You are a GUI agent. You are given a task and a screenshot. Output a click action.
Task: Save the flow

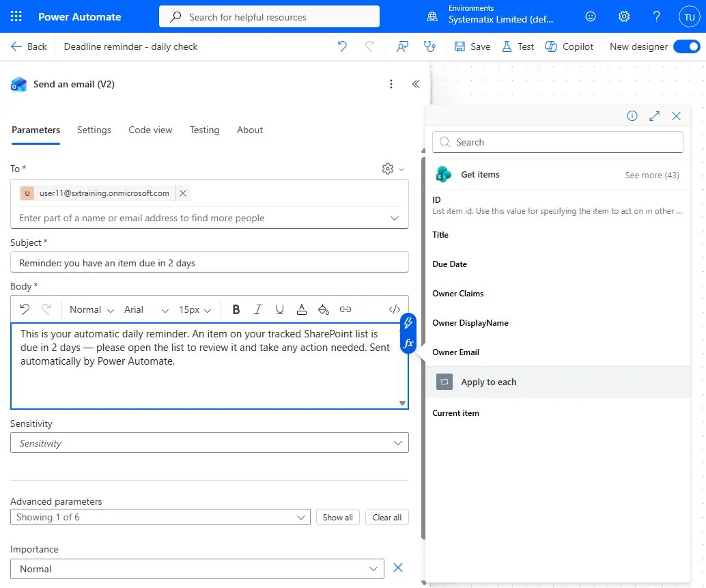click(472, 46)
